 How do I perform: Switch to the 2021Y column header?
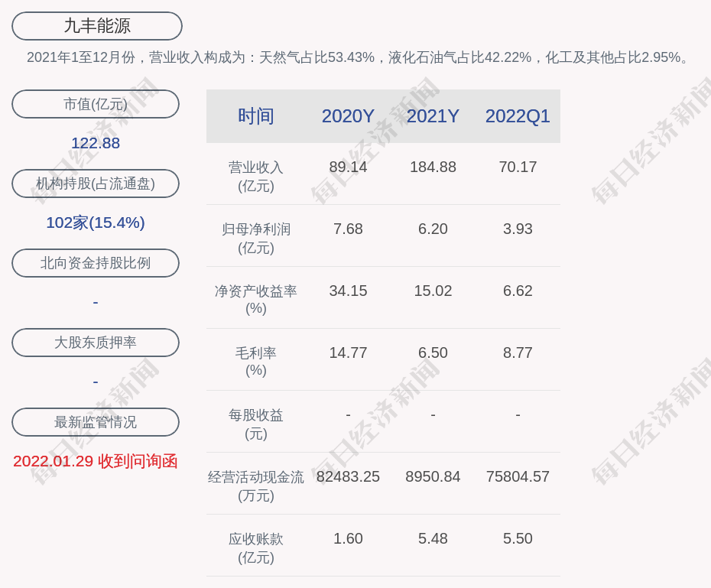[433, 116]
